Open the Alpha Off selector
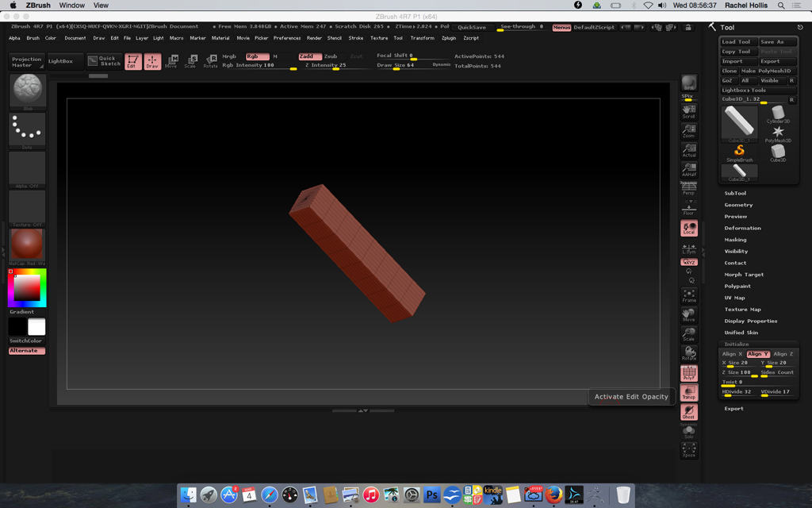The image size is (812, 508). click(x=28, y=170)
